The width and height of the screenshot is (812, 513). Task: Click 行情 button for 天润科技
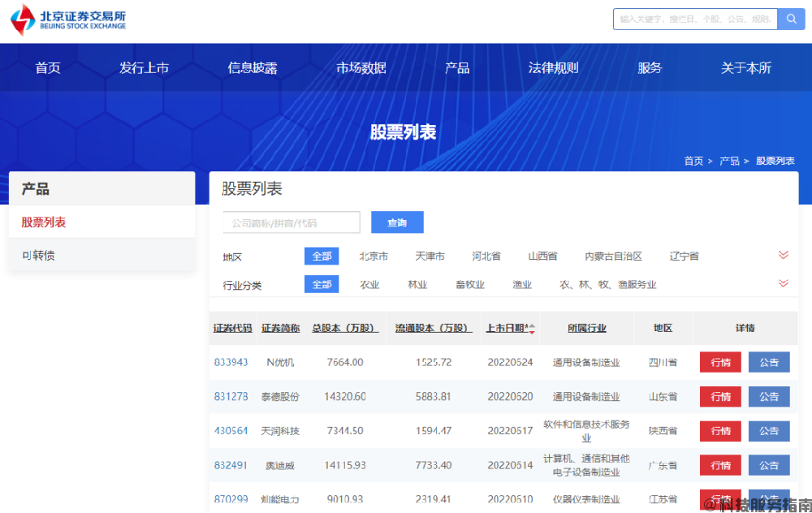[720, 431]
